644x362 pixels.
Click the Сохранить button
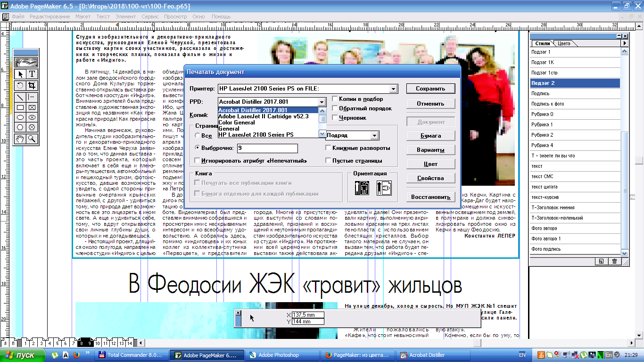tap(430, 89)
